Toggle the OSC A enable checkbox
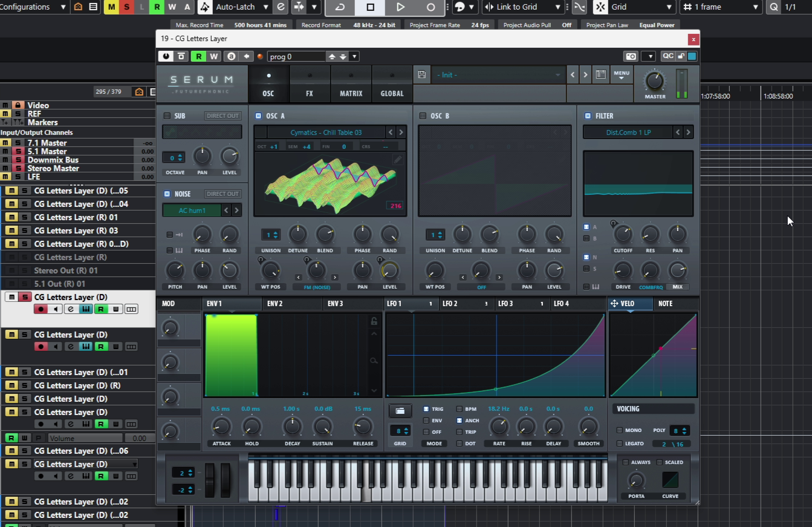812x527 pixels. pyautogui.click(x=258, y=116)
